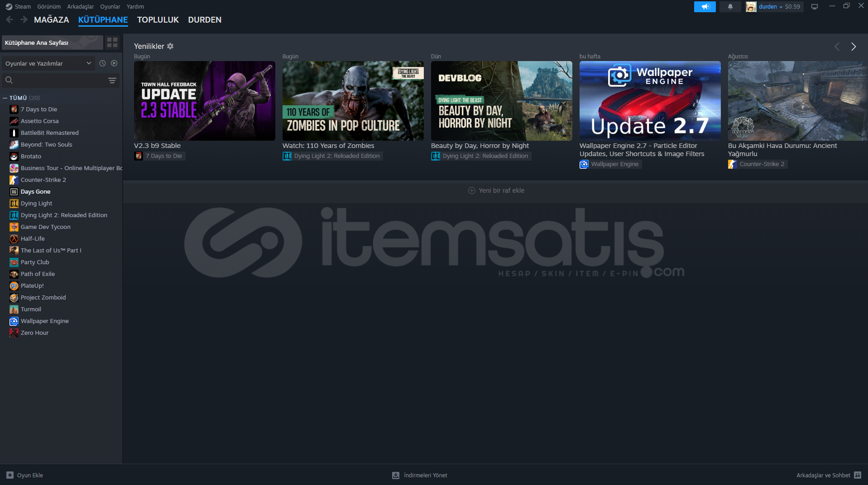
Task: Switch to the KÜTÜPHANE tab
Action: [x=103, y=20]
